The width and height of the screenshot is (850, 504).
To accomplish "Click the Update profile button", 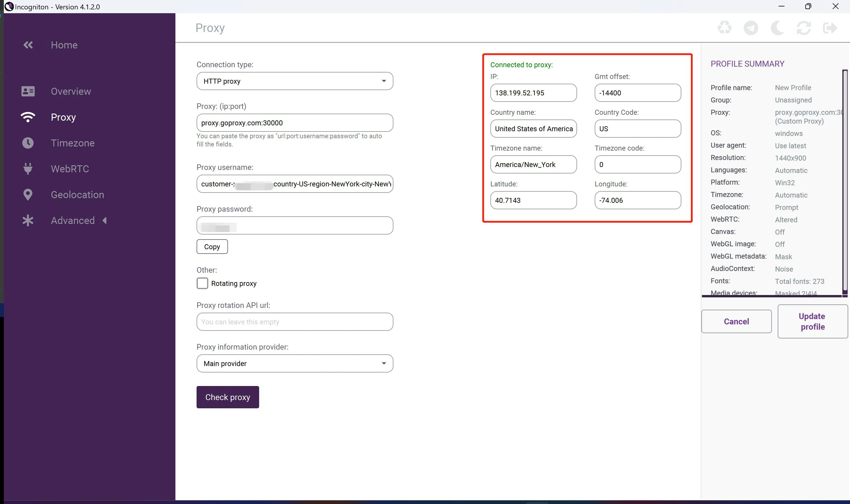I will [x=812, y=321].
